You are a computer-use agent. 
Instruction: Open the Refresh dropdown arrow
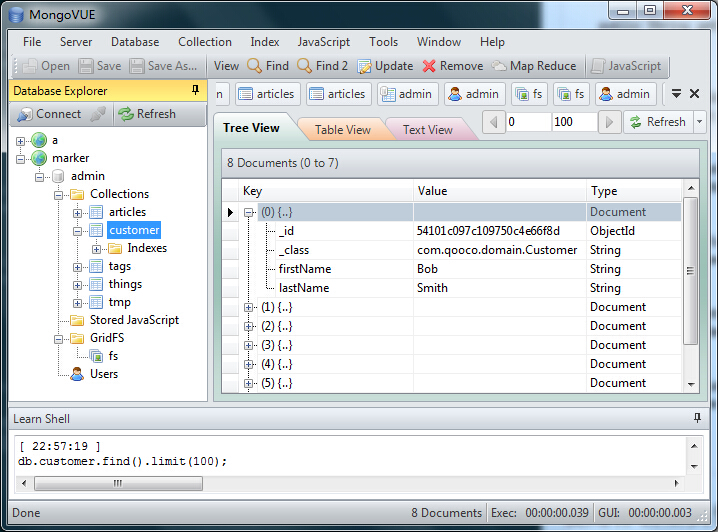click(699, 122)
